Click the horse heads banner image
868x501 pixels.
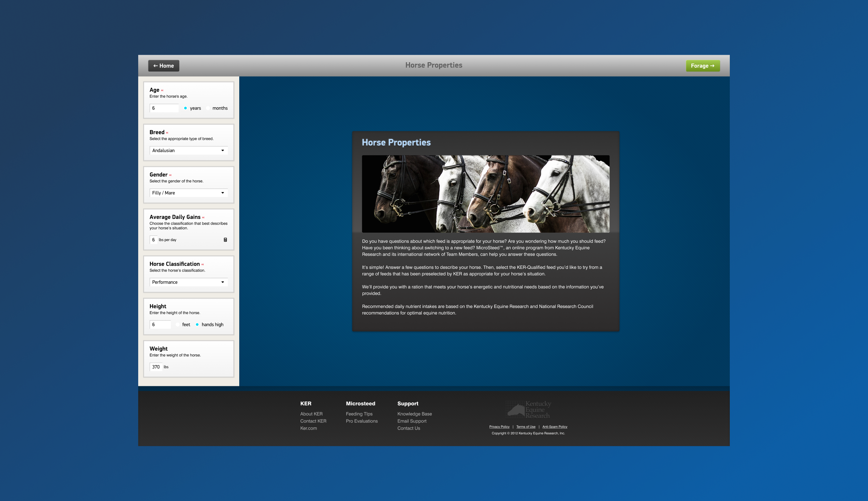pyautogui.click(x=485, y=194)
